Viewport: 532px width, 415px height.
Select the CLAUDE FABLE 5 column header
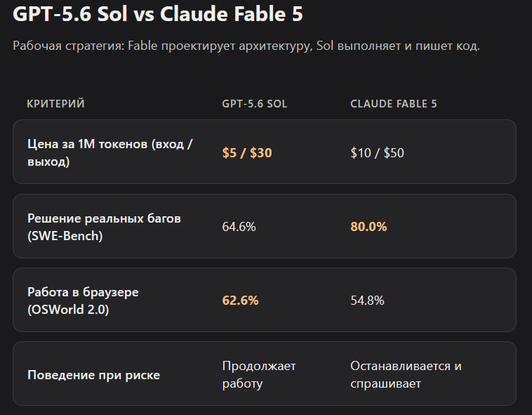394,104
